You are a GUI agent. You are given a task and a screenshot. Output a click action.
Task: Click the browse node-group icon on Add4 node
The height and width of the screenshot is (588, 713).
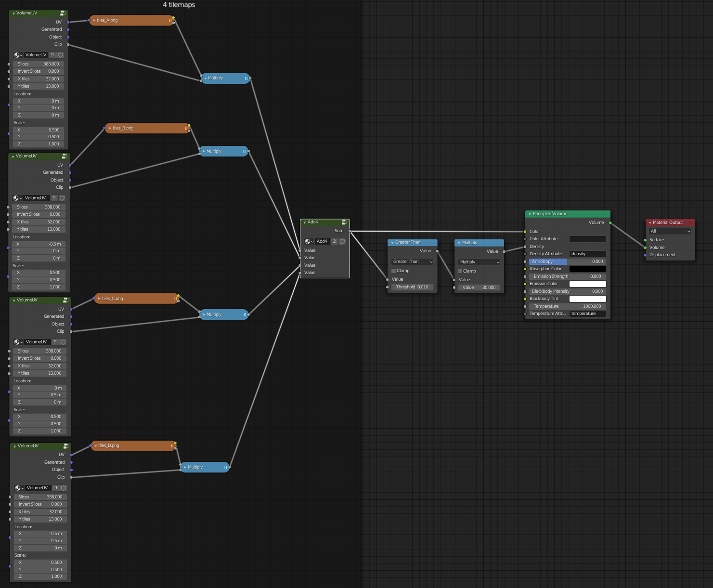tap(309, 241)
